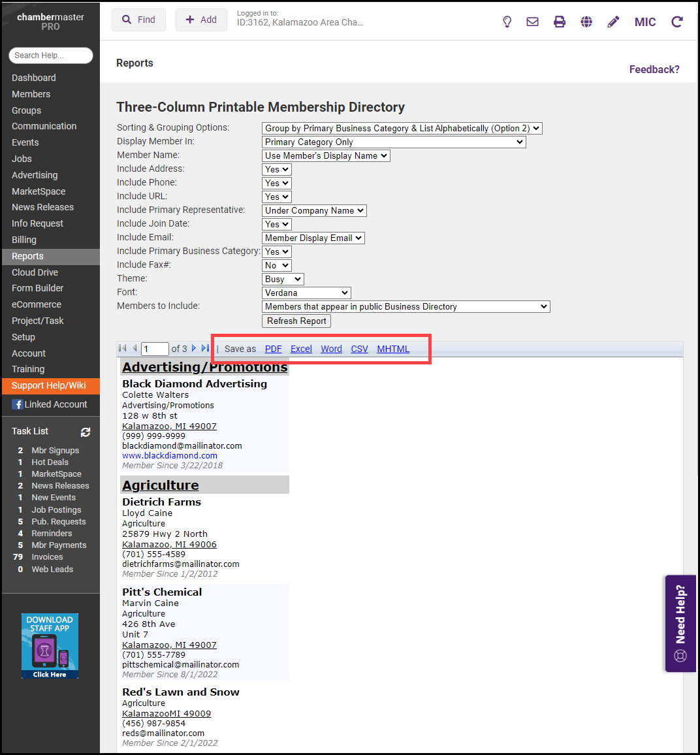Go to next report page arrow
700x755 pixels.
coord(194,349)
